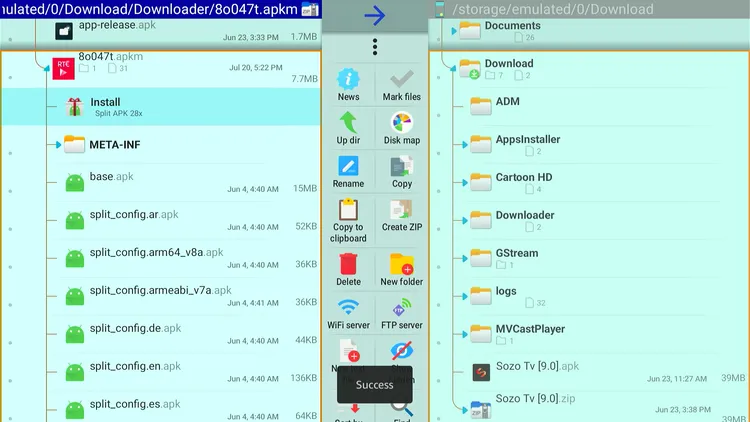Select split_config.arm64_v8a.apk file

click(161, 258)
